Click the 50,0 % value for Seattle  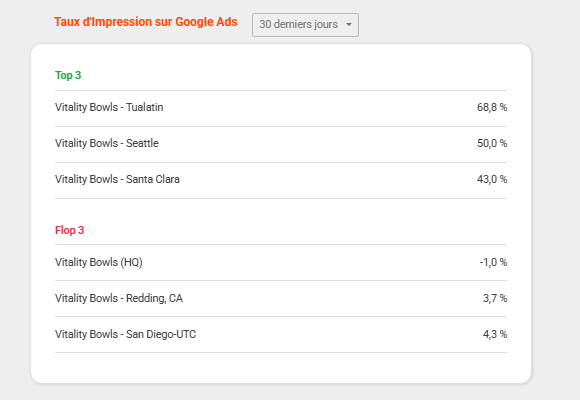[x=492, y=143]
